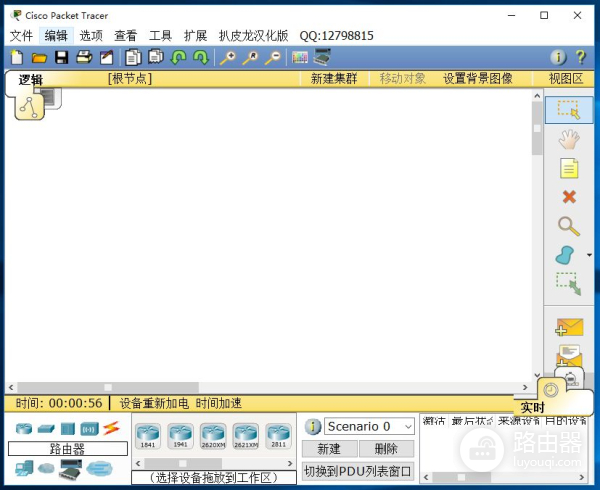Create a new file with the New icon
Viewport: 600px width, 490px height.
pos(16,57)
